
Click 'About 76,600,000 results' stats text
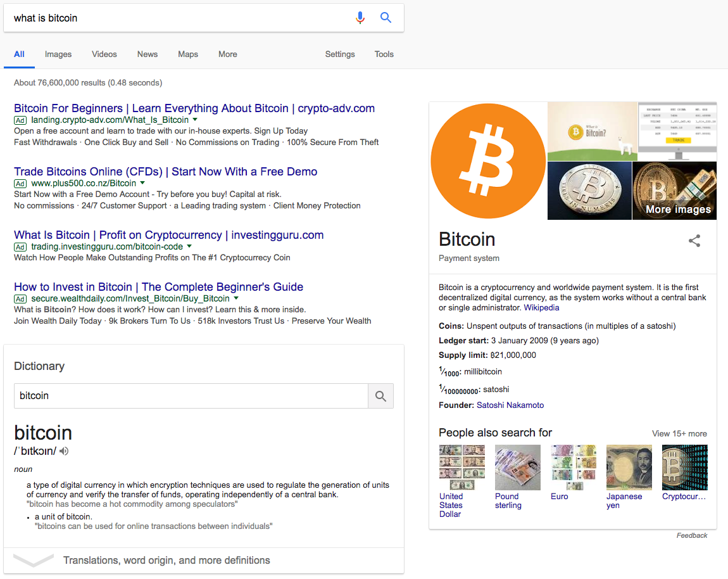(x=88, y=83)
